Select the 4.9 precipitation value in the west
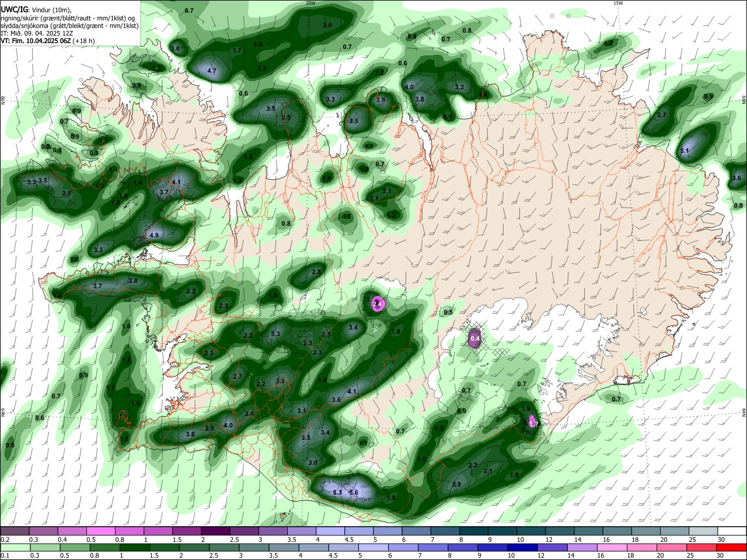747x560 pixels. pos(154,236)
